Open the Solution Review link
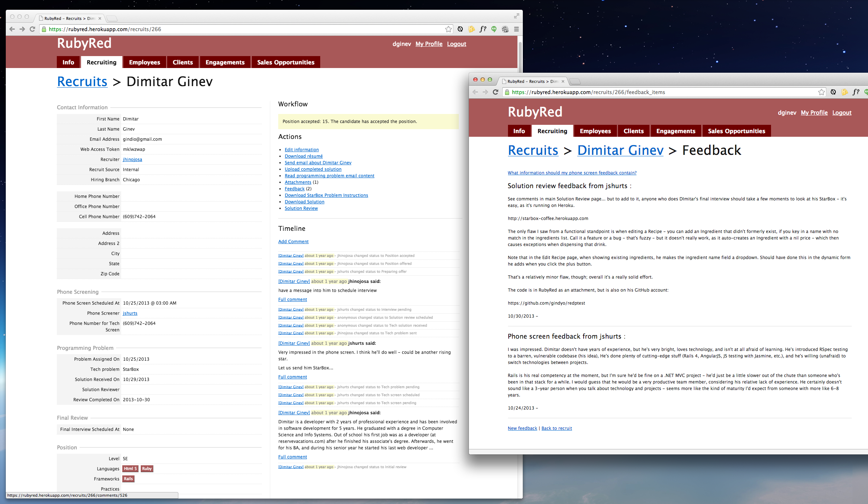This screenshot has height=504, width=868. coord(301,208)
